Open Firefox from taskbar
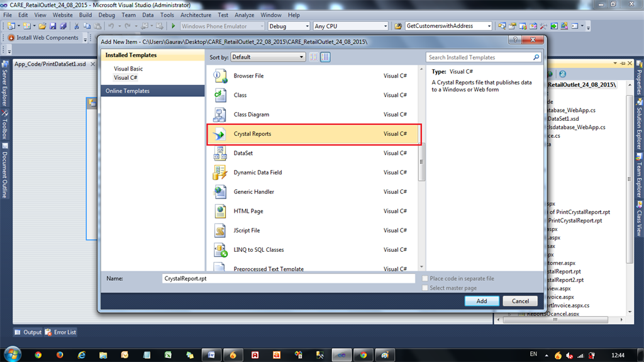 [60, 354]
